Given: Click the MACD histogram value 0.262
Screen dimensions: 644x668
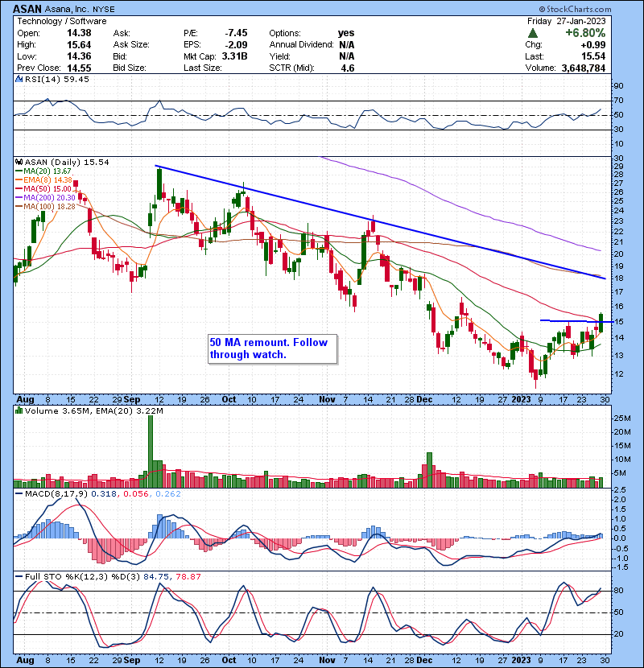Looking at the screenshot, I should click(x=168, y=493).
